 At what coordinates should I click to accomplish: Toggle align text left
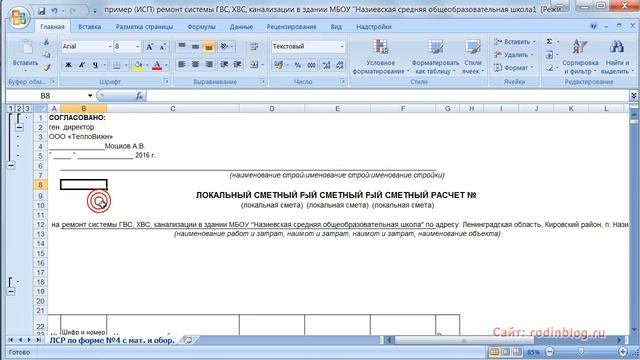[182, 64]
